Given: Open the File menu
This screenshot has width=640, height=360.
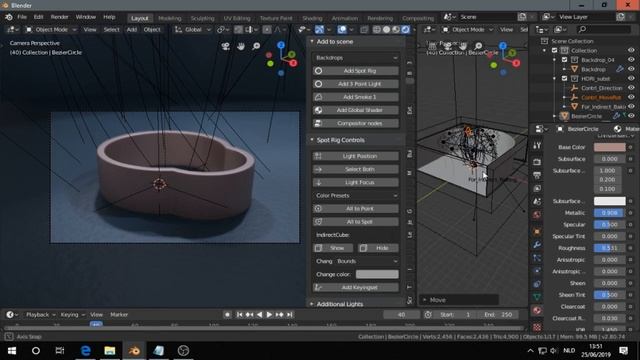Looking at the screenshot, I should (22, 17).
